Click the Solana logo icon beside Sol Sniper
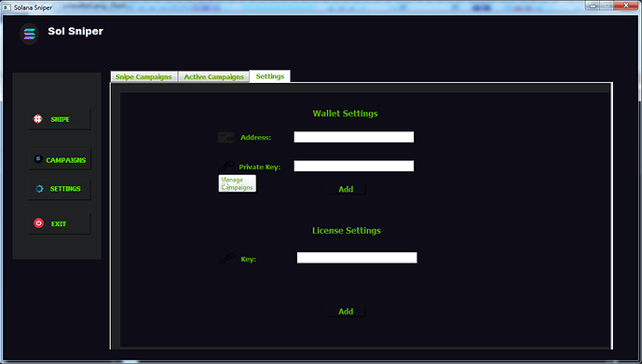642x364 pixels. 30,34
